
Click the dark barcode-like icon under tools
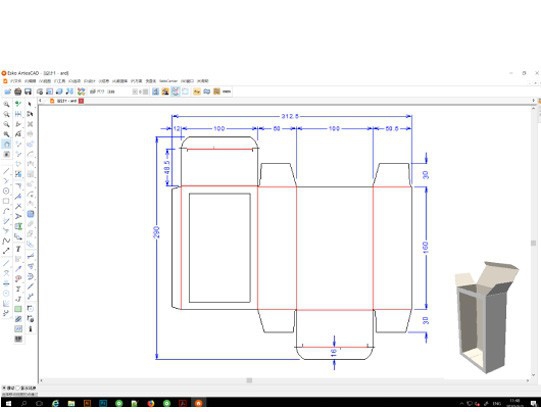pos(18,339)
